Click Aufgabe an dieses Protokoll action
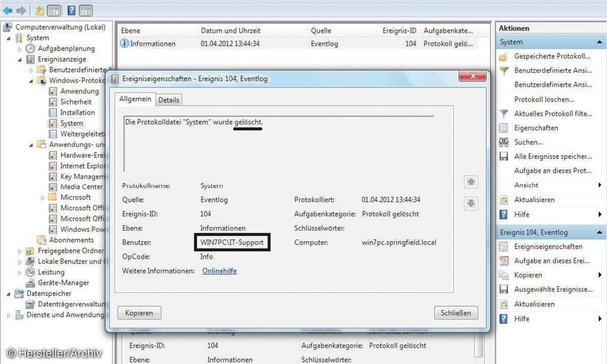This screenshot has height=364, width=607. [x=553, y=171]
